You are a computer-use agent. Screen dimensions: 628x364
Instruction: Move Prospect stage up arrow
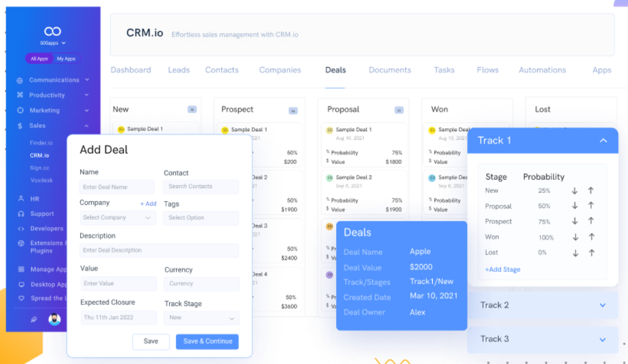click(x=591, y=221)
